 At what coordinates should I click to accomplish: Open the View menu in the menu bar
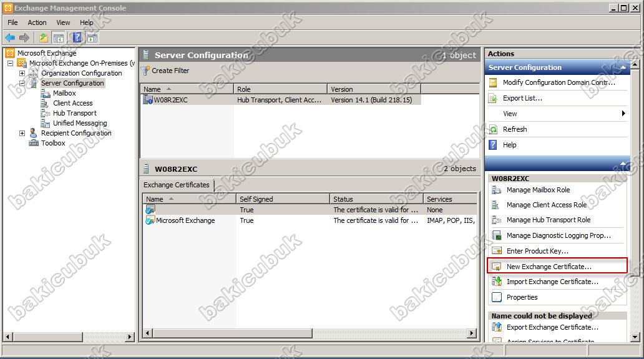[63, 22]
